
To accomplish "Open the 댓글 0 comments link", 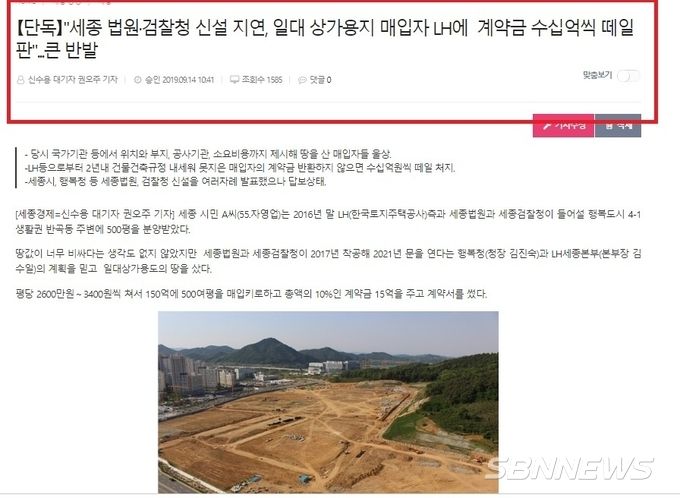I will [320, 80].
